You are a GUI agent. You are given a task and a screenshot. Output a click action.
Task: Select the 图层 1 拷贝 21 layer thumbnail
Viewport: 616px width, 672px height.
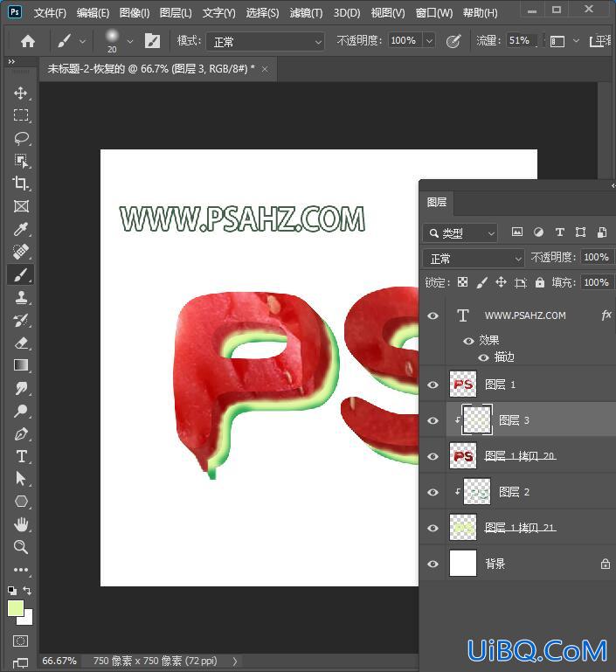[x=462, y=528]
